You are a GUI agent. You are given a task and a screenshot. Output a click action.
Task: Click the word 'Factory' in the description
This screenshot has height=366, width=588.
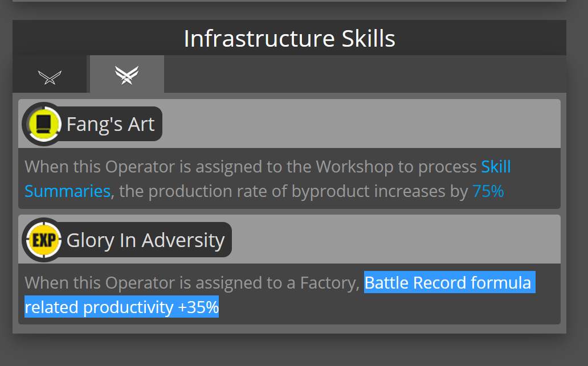330,283
